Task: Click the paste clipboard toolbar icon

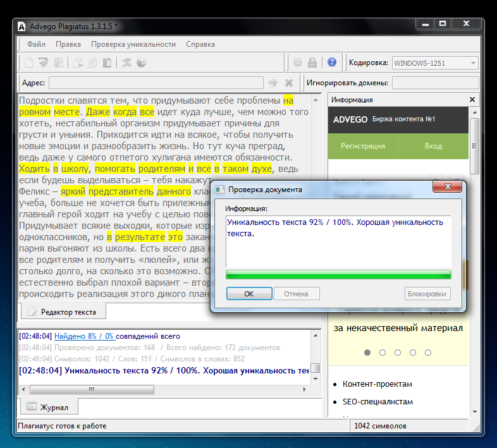Action: pyautogui.click(x=107, y=63)
